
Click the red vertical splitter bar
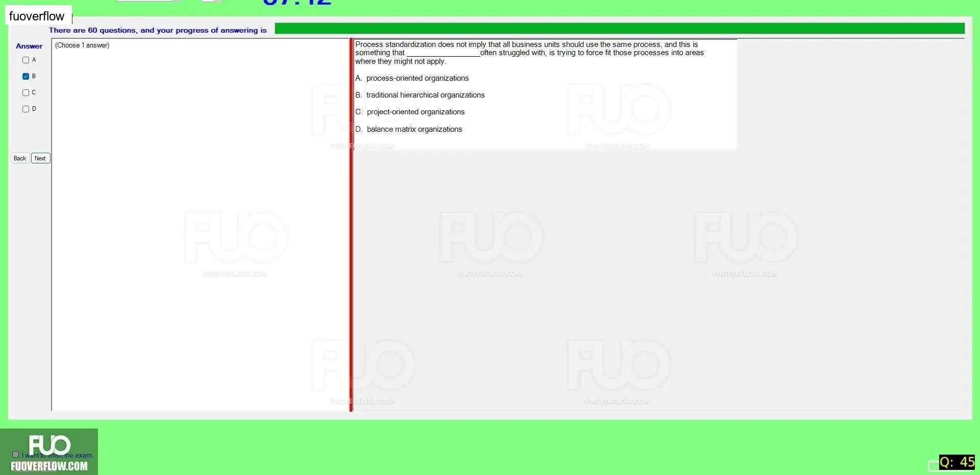351,225
